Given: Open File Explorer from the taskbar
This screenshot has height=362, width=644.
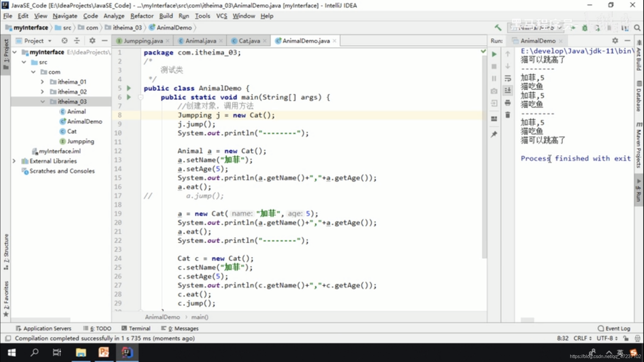Looking at the screenshot, I should click(81, 353).
